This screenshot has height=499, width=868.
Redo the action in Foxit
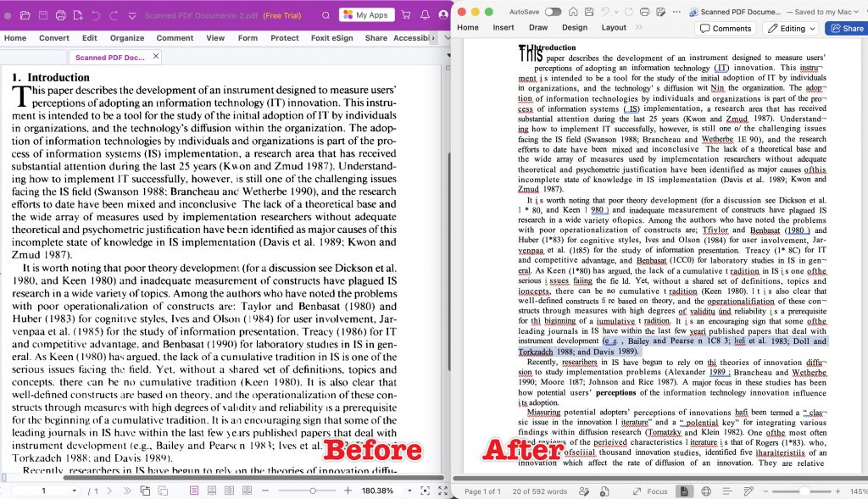click(114, 15)
